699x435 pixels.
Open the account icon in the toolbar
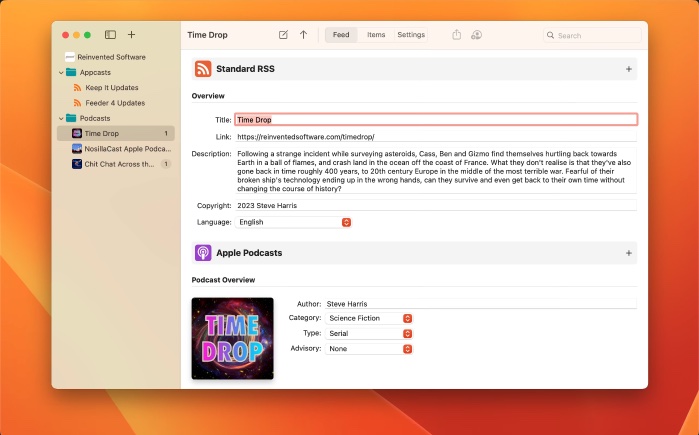pyautogui.click(x=476, y=35)
